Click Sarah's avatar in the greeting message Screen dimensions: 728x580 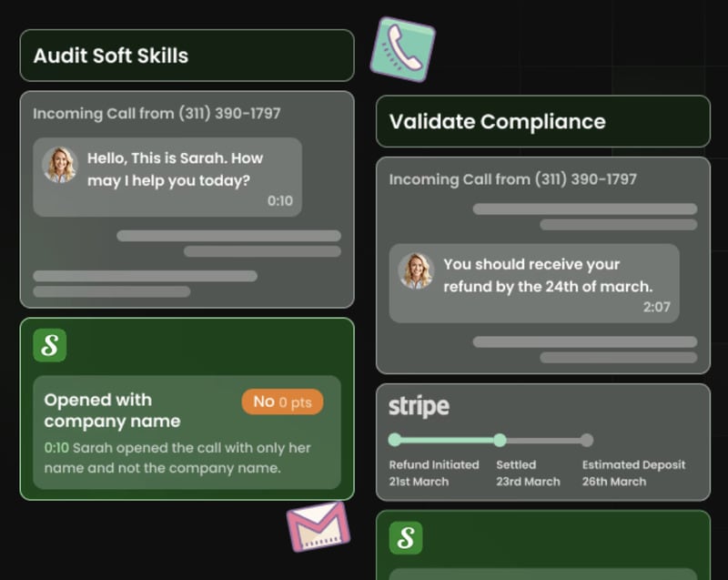pos(59,165)
